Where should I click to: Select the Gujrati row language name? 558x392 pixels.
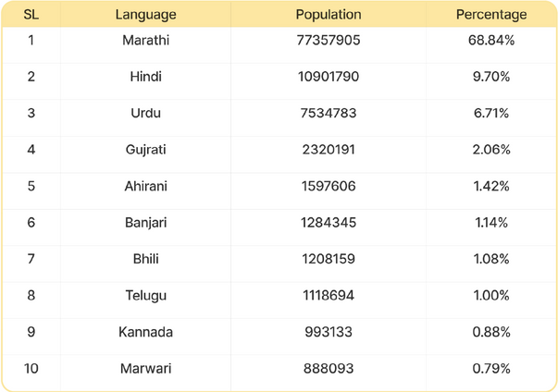coord(145,150)
